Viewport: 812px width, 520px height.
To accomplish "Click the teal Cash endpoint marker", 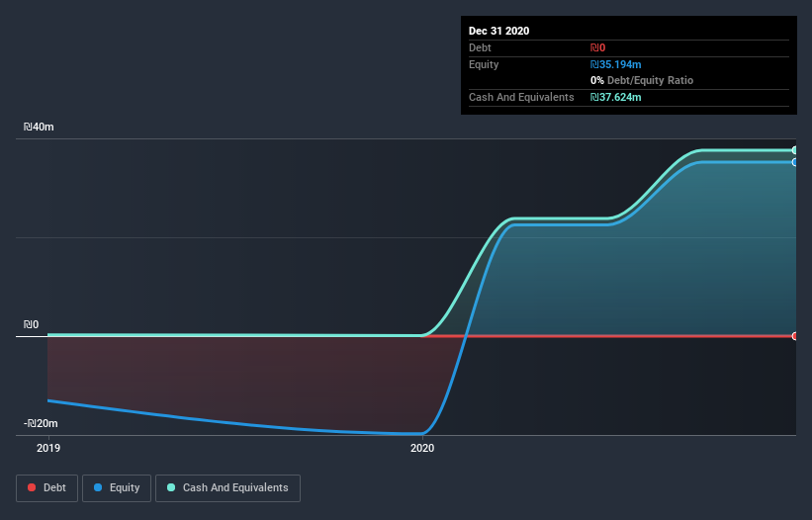I will [x=794, y=150].
